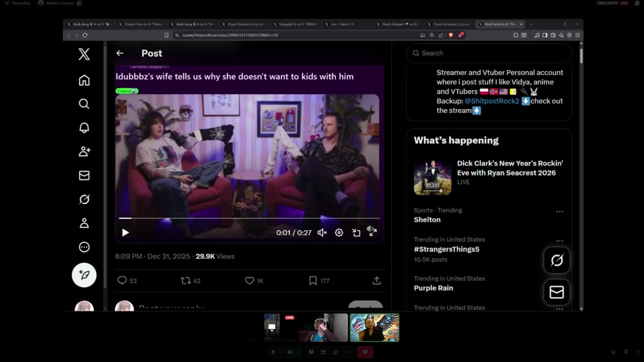The width and height of the screenshot is (644, 362).
Task: Adjust stream volume speaker icon
Action: 614,352
